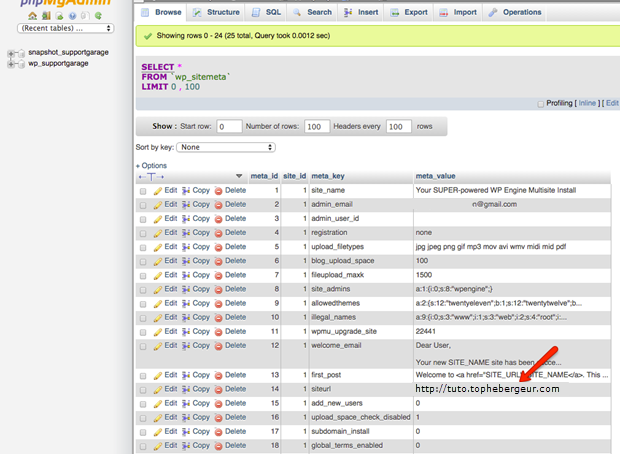Sort by the meta_id column header
620x454 pixels.
coord(264,176)
